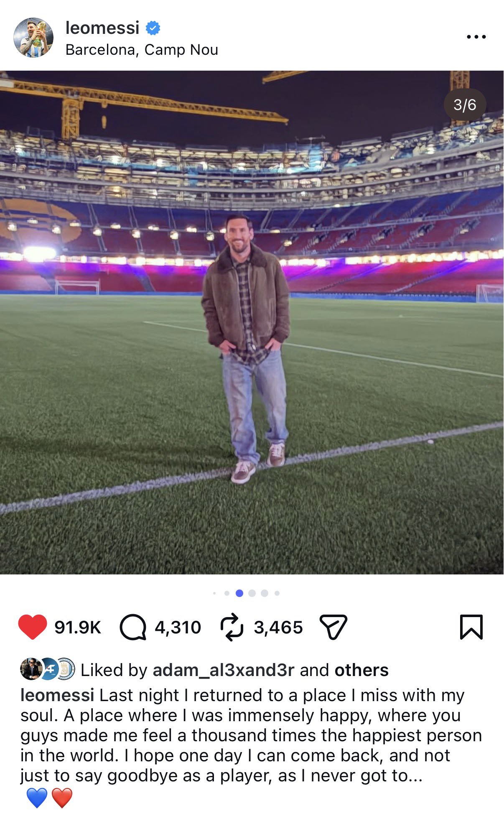The image size is (504, 814).
Task: Tap the 3/6 photo counter badge
Action: click(465, 105)
